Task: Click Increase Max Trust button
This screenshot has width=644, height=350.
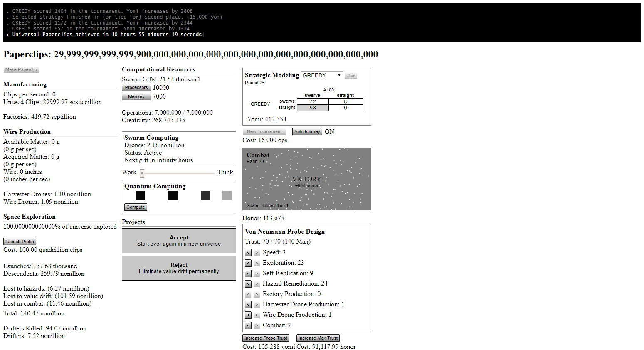Action: point(318,338)
